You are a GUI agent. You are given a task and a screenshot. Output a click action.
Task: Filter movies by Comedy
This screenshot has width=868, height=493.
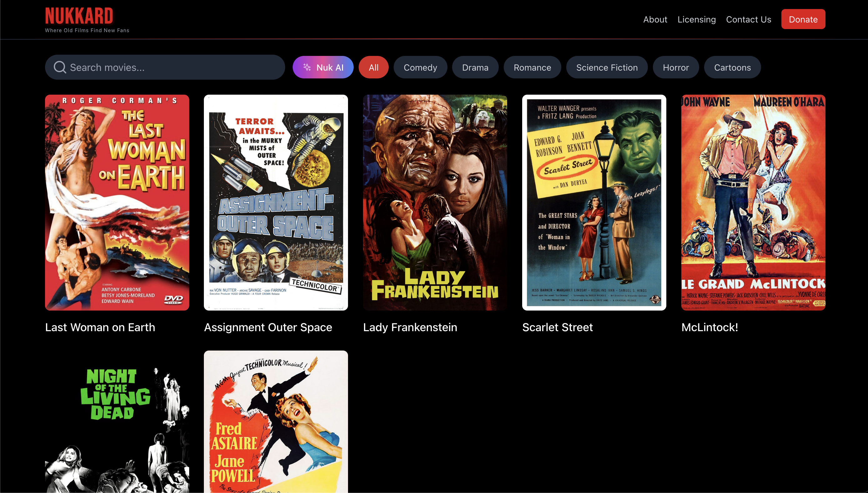click(x=420, y=67)
